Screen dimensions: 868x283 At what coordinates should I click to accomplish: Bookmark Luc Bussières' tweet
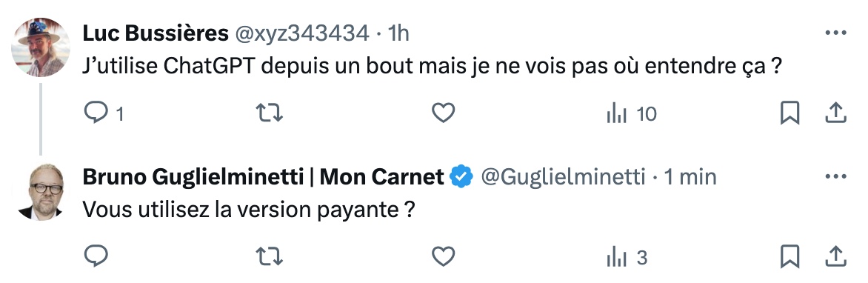(x=789, y=113)
